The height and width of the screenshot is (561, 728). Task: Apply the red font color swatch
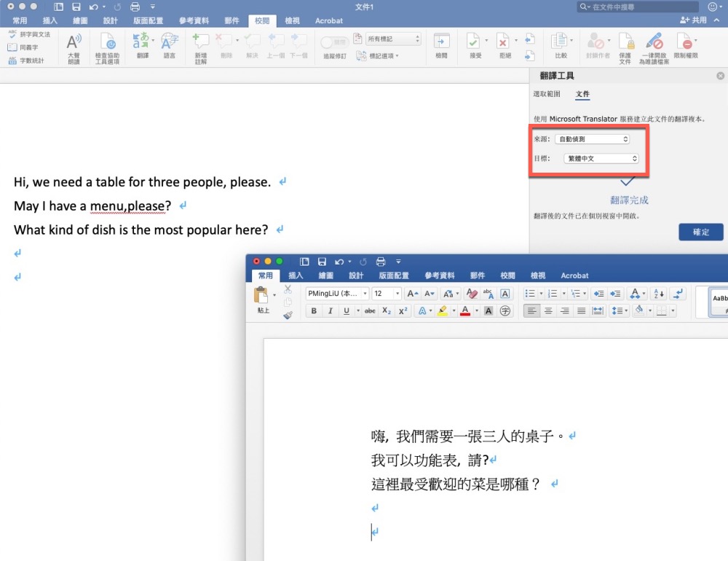tap(465, 311)
